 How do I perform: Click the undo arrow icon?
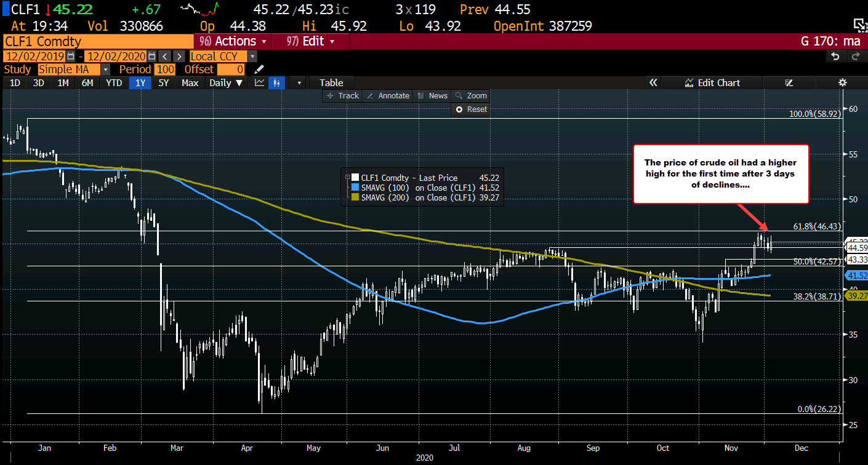click(x=835, y=56)
